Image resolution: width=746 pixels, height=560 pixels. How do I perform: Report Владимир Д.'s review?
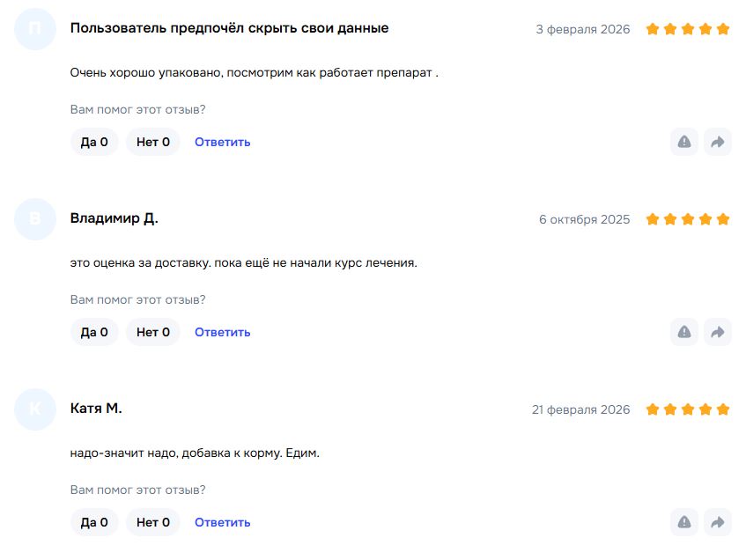pos(684,332)
